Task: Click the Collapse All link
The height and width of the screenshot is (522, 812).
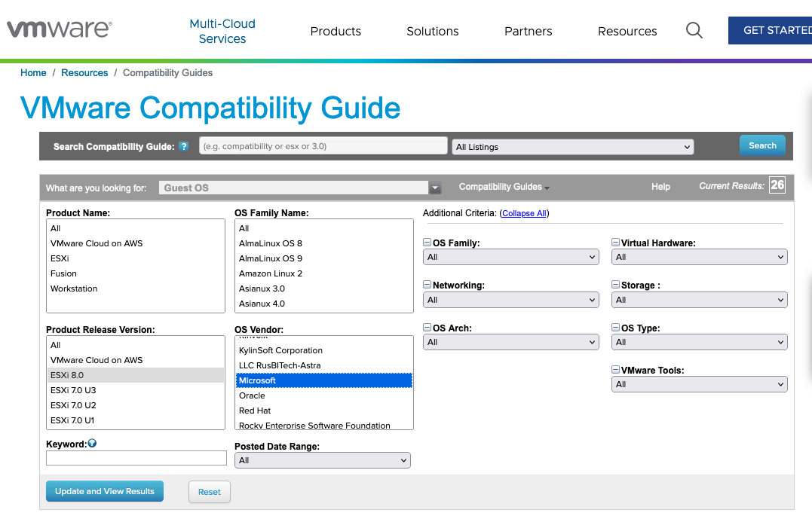Action: (523, 212)
